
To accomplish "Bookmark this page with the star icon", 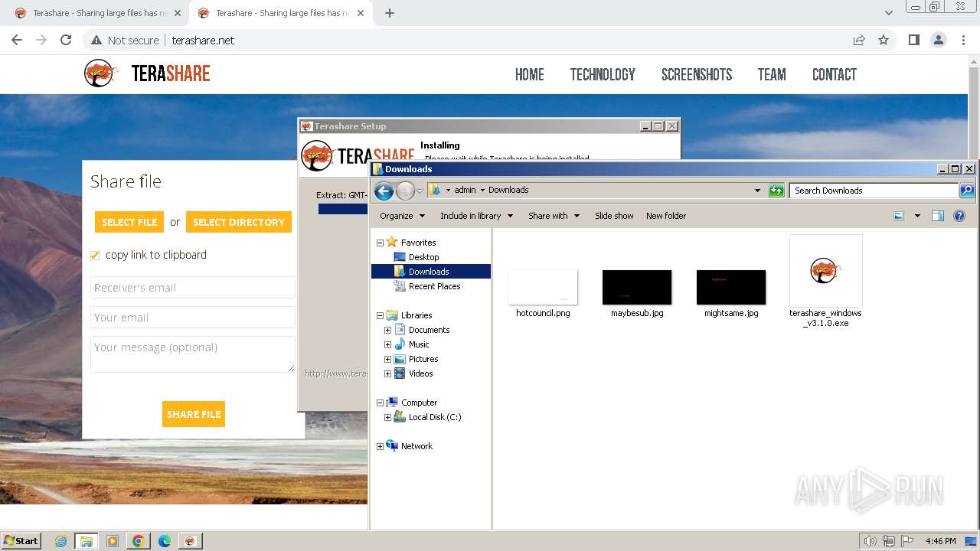I will point(884,40).
